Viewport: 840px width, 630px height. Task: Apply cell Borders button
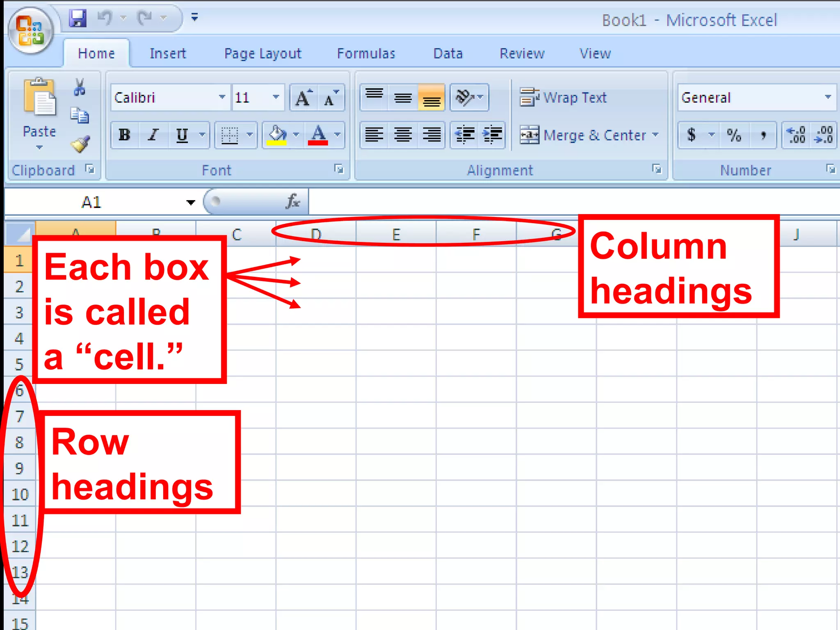pyautogui.click(x=230, y=135)
